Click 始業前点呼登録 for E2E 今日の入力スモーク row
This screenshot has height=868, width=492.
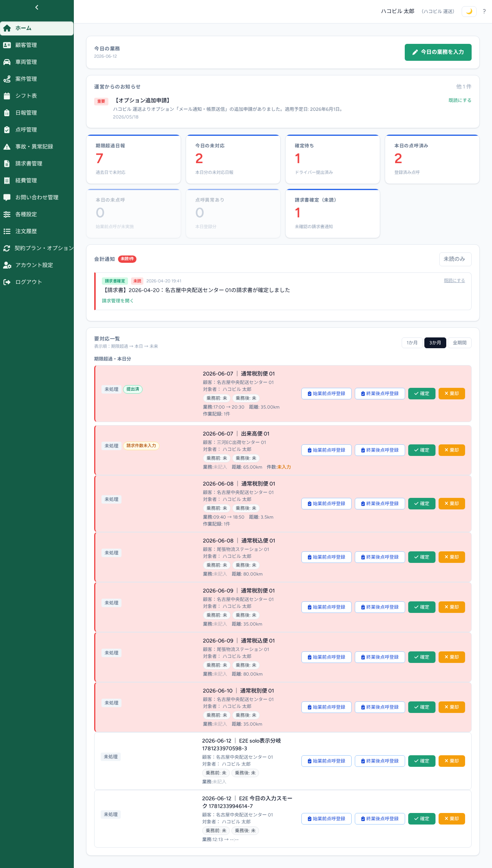326,819
